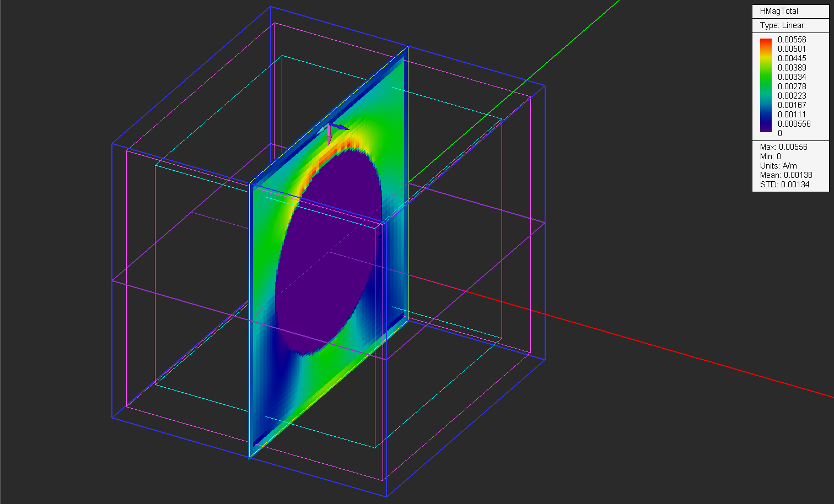Click the 'Max: 0.00556' statistic
The image size is (834, 504).
pyautogui.click(x=783, y=147)
